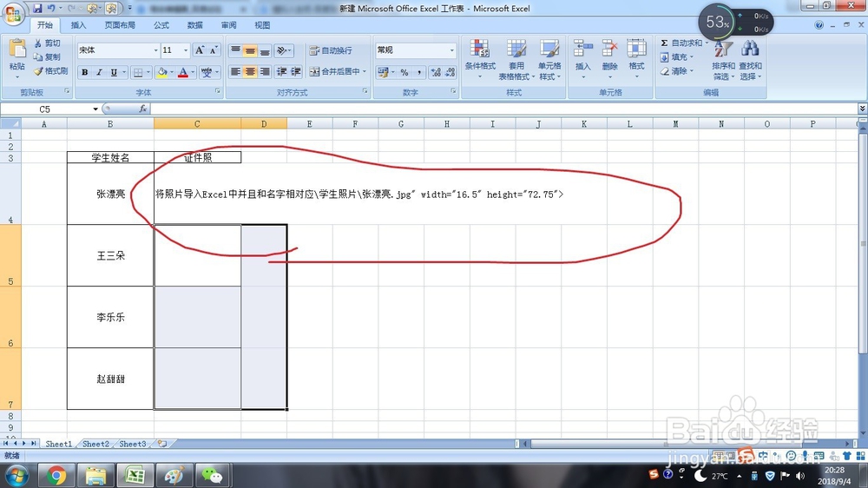The image size is (868, 488).
Task: Switch to the 数据 ribbon tab
Action: (x=194, y=25)
